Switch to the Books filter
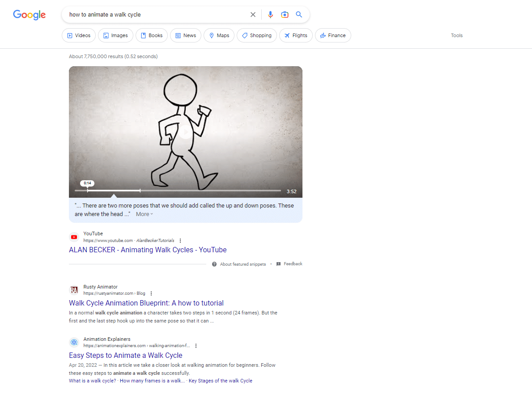Viewport: 532px width, 399px height. click(x=152, y=35)
